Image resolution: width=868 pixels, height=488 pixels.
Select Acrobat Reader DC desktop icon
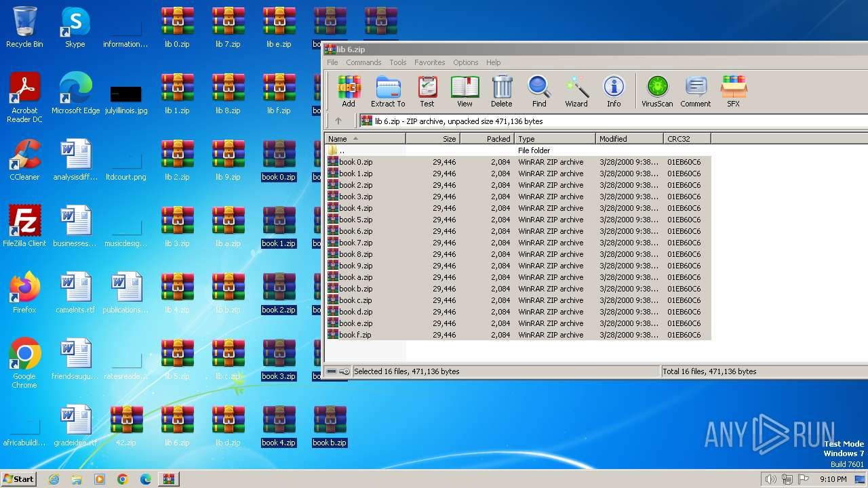click(24, 98)
